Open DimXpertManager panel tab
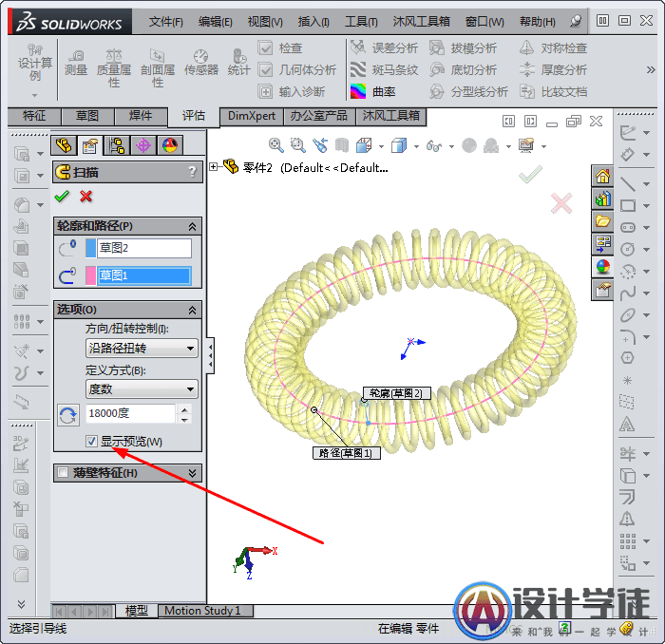 143,146
